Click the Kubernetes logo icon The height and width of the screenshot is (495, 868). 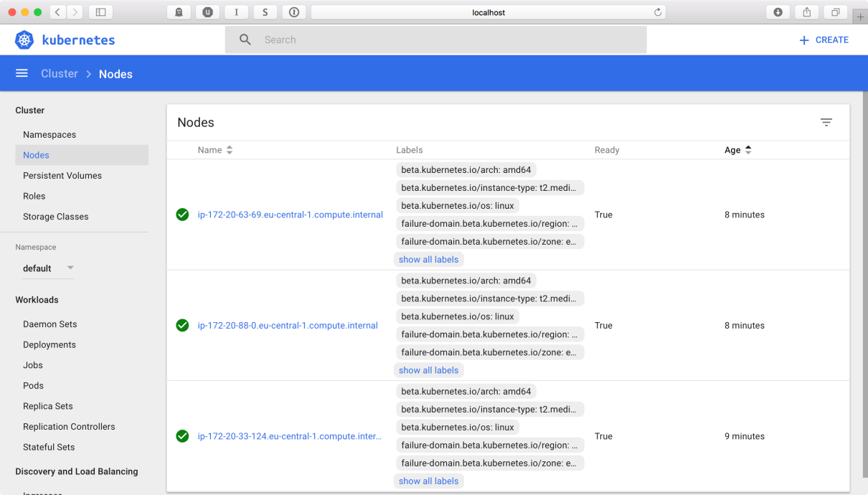(x=24, y=39)
